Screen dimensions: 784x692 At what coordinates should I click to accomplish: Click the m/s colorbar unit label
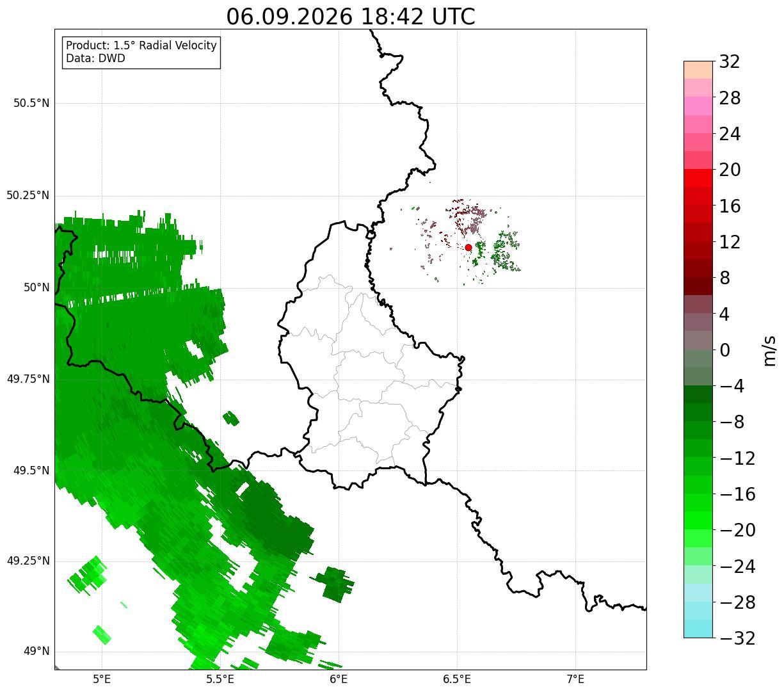(x=769, y=350)
